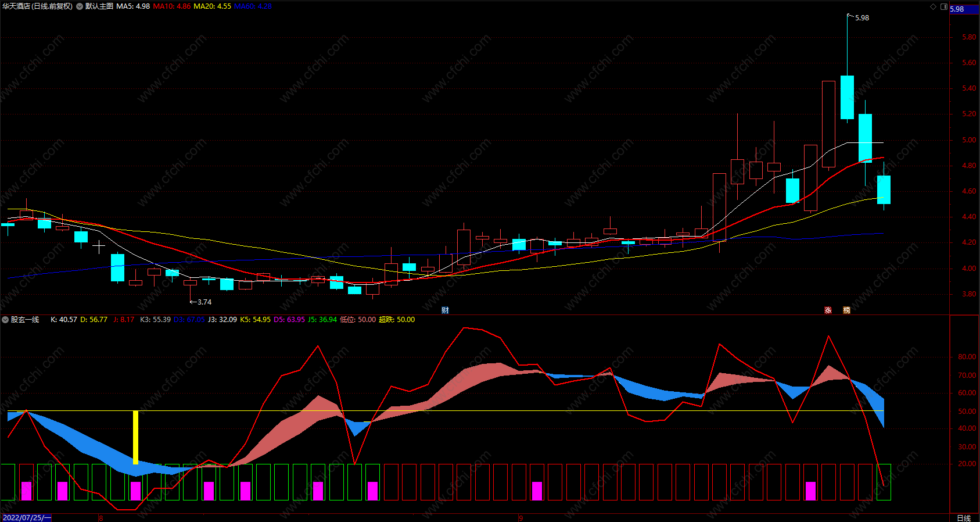Image resolution: width=980 pixels, height=522 pixels.
Task: Click the MA20: 4.55 indicator label
Action: 212,6
